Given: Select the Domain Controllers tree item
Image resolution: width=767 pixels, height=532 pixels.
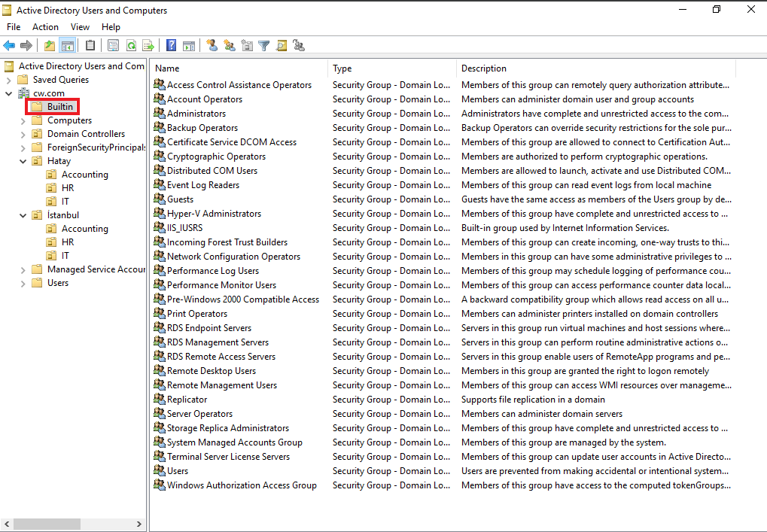Looking at the screenshot, I should [86, 134].
